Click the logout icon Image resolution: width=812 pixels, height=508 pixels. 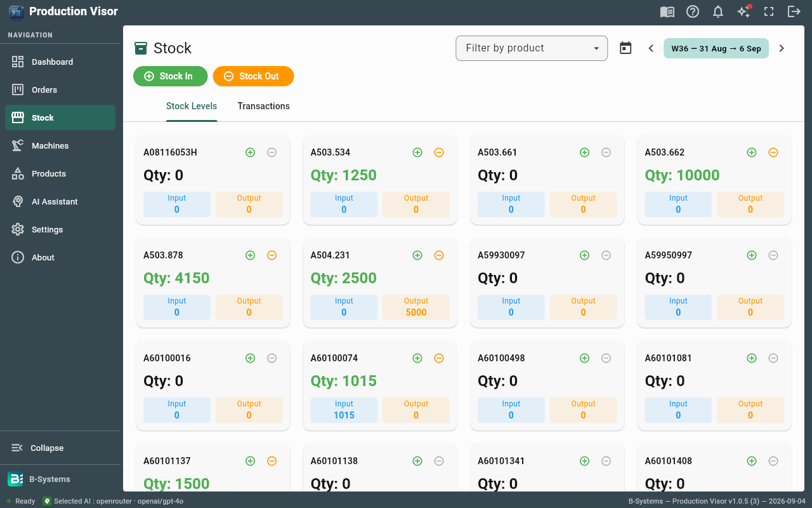[794, 11]
